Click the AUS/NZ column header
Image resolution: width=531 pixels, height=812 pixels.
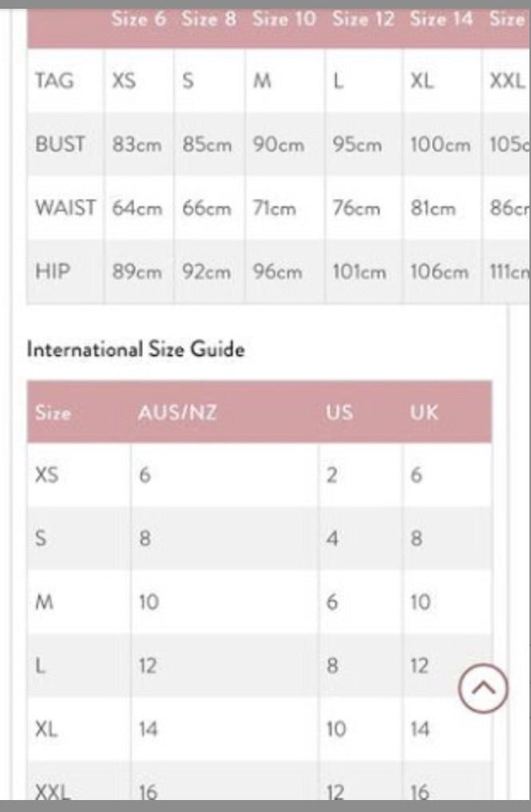click(177, 414)
